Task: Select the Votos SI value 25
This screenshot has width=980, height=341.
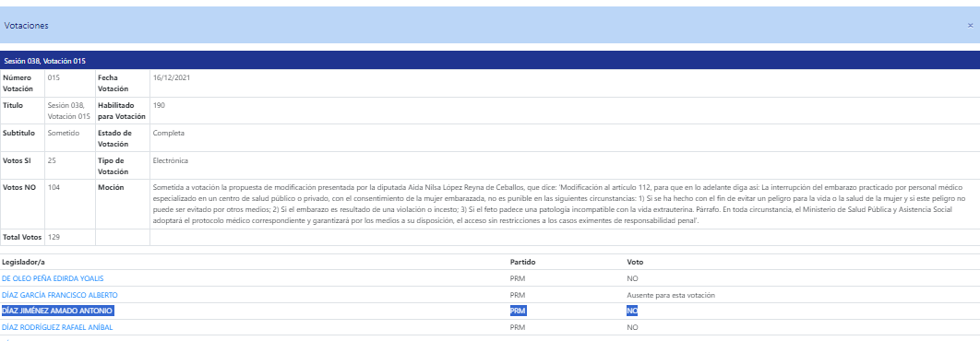Action: pos(52,160)
